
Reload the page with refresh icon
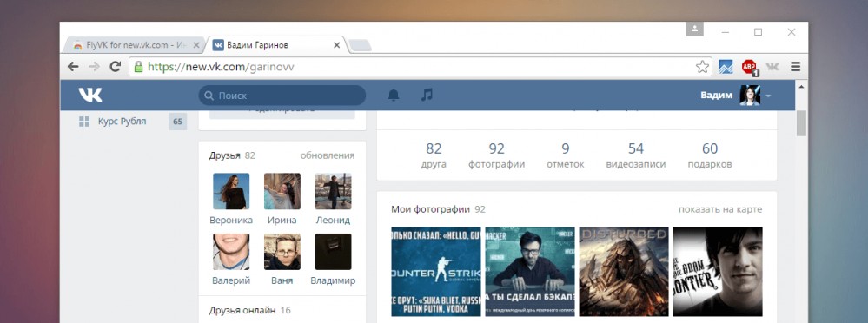tap(116, 67)
